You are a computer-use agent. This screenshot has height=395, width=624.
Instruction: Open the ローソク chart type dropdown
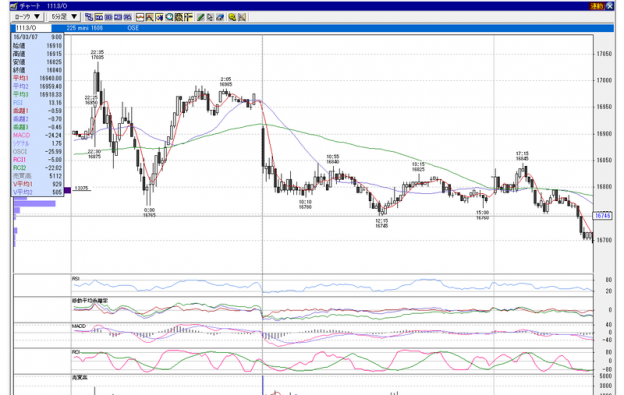point(27,17)
